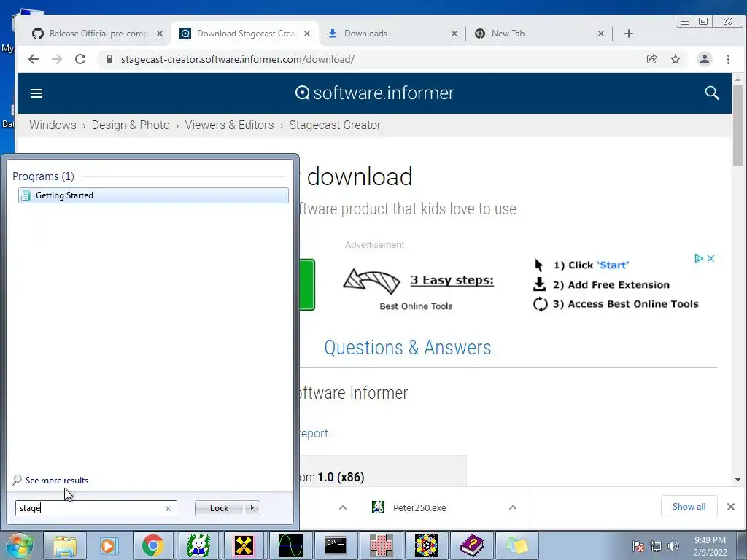Reload the Stagecast download page
The height and width of the screenshot is (560, 747).
point(80,59)
